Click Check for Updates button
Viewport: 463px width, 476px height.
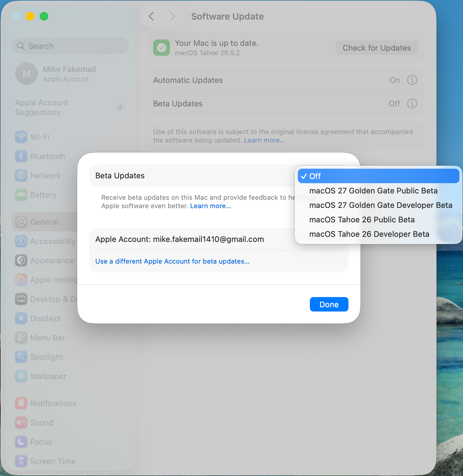point(377,48)
